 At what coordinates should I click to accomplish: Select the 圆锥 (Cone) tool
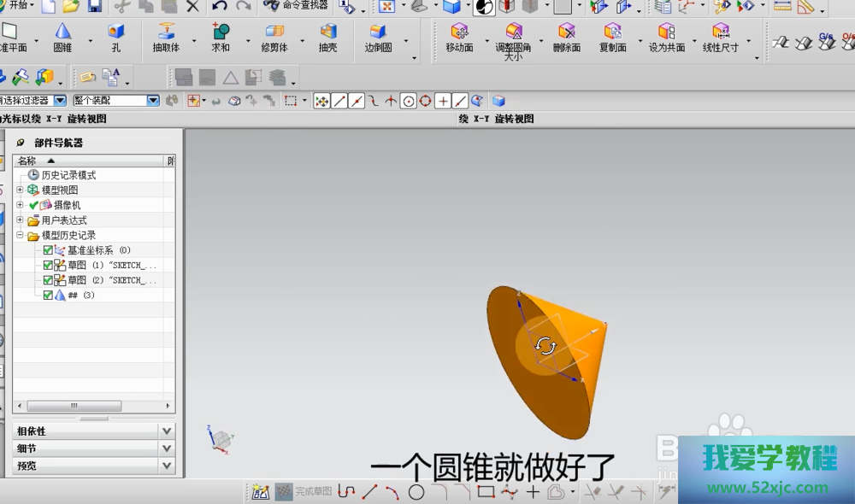click(63, 36)
